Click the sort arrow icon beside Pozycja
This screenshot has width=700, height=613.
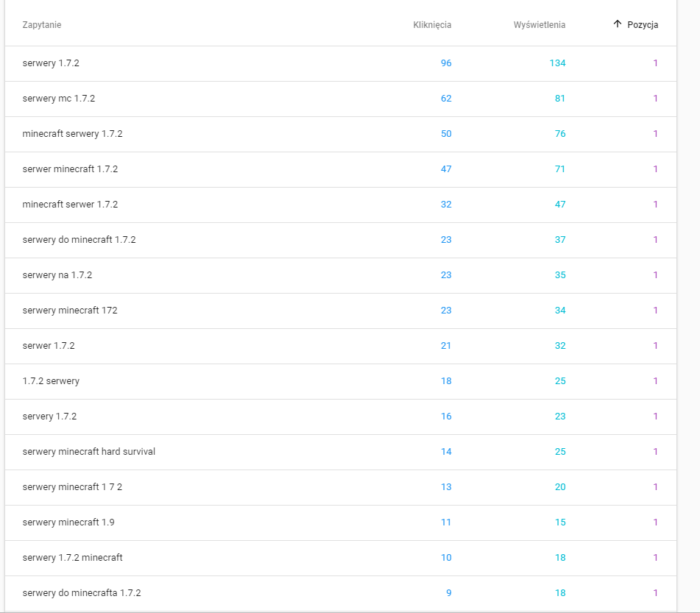(x=618, y=24)
